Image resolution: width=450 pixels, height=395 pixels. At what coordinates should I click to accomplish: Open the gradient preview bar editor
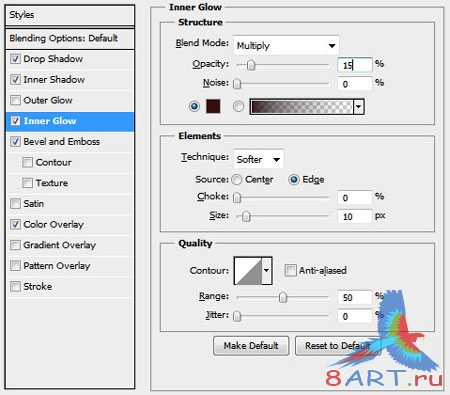click(x=302, y=107)
